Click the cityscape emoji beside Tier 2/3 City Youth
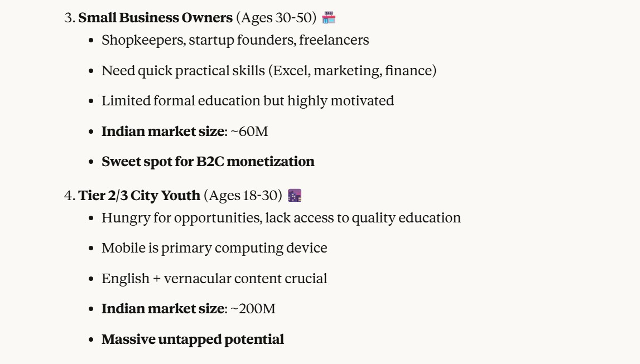 click(x=295, y=196)
